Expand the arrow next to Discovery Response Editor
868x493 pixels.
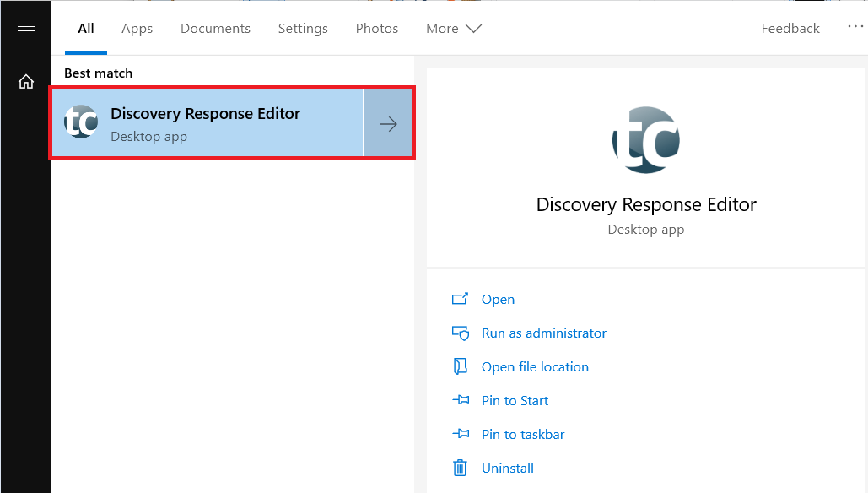pyautogui.click(x=388, y=124)
